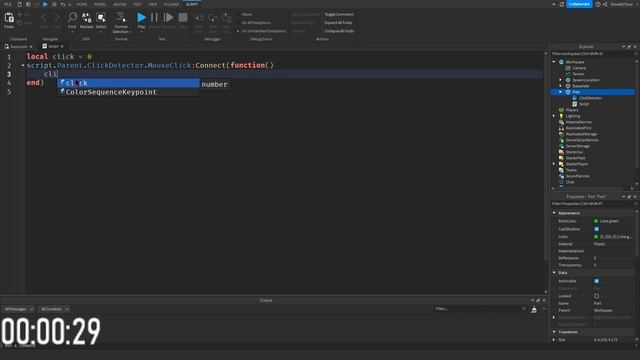Switch to the AVATAR ribbon tab
Image resolution: width=640 pixels, height=360 pixels.
pyautogui.click(x=120, y=4)
